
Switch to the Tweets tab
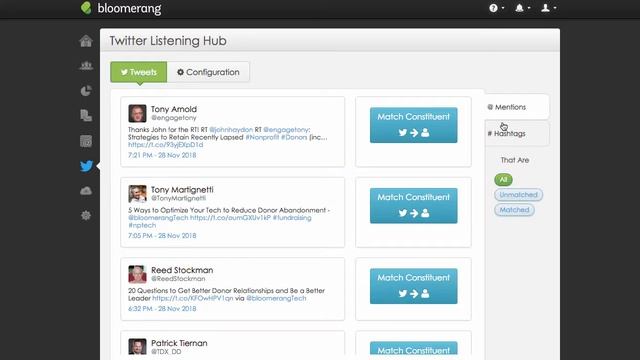click(139, 72)
